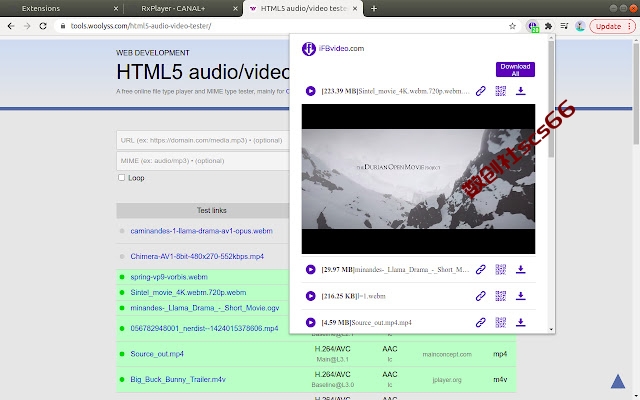The image size is (640, 400).
Task: Click the media URL input field
Action: (203, 140)
